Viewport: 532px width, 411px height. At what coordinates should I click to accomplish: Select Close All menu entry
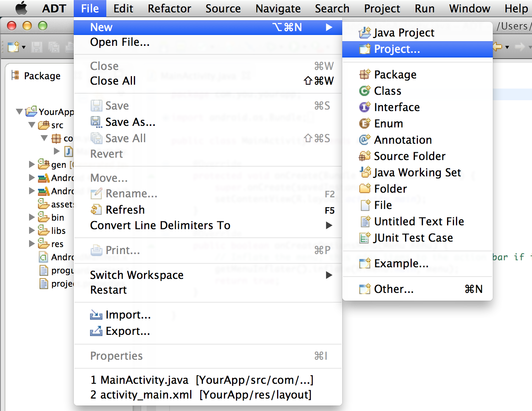point(208,81)
